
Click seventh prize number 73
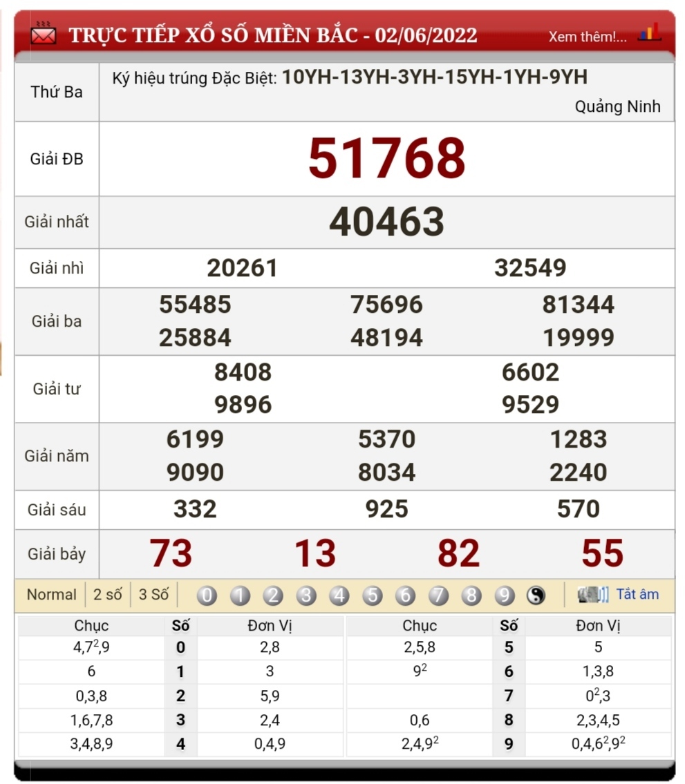point(171,553)
